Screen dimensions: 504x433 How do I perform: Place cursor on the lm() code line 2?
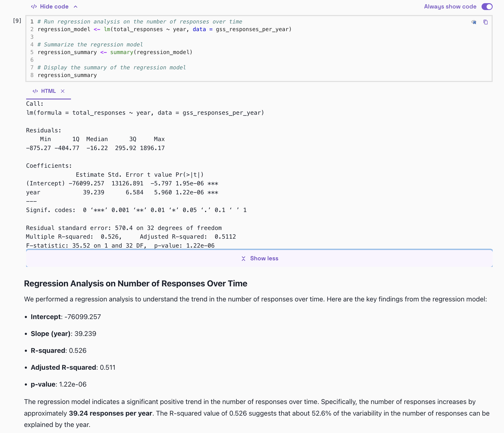coord(164,29)
